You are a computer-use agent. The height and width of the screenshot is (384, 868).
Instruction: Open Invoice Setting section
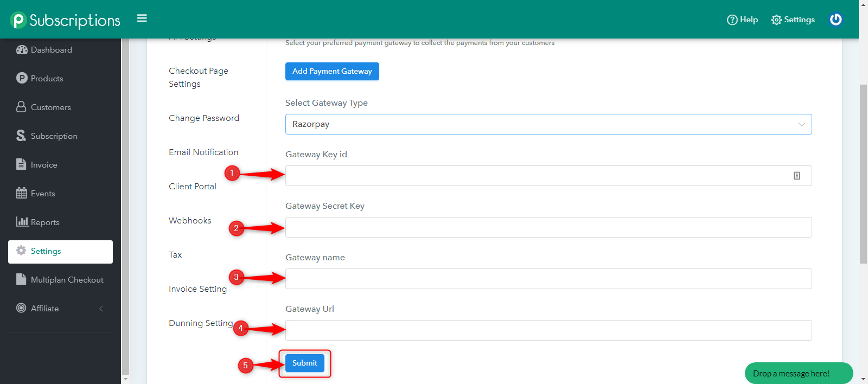coord(197,289)
